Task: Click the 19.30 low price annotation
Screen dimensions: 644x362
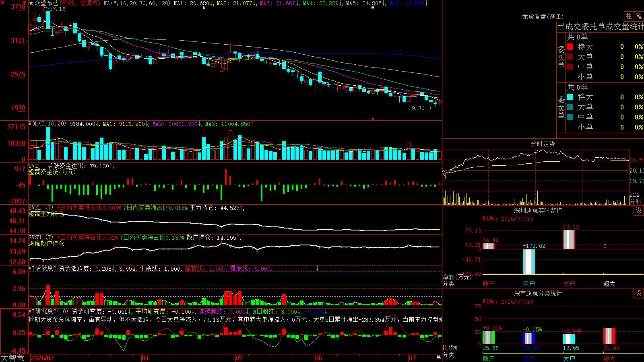Action: (417, 108)
